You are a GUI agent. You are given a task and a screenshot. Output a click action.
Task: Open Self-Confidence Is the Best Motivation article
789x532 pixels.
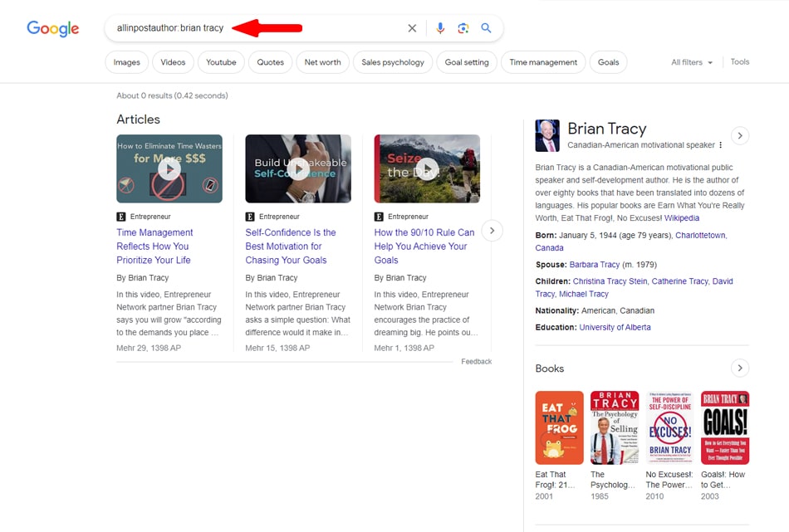(291, 246)
